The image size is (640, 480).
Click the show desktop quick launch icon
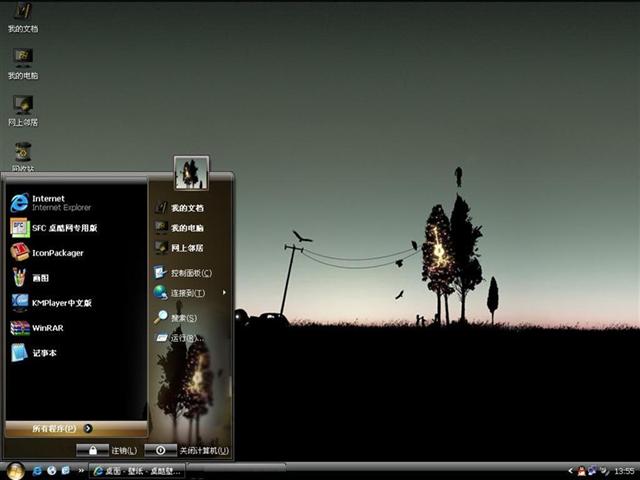66,471
